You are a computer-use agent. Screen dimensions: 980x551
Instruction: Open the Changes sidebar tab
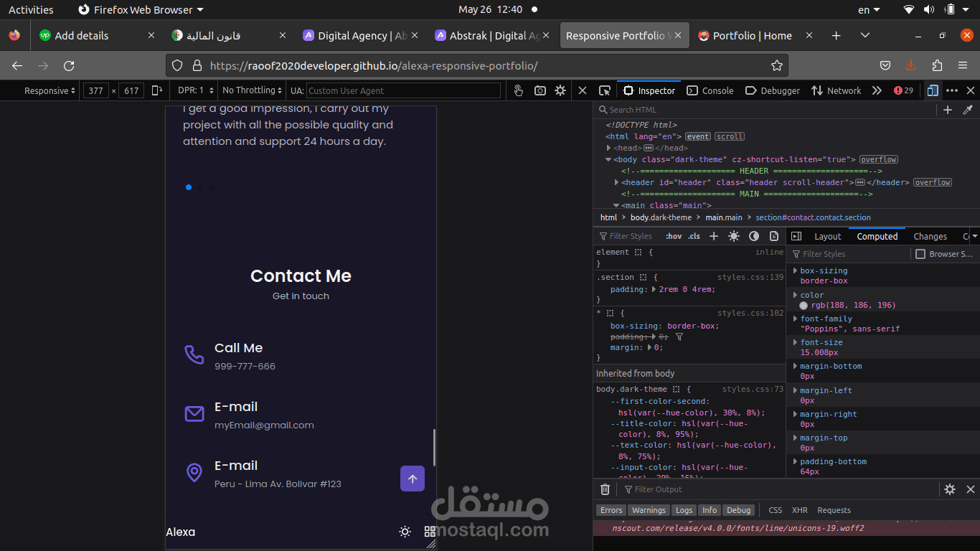tap(930, 236)
